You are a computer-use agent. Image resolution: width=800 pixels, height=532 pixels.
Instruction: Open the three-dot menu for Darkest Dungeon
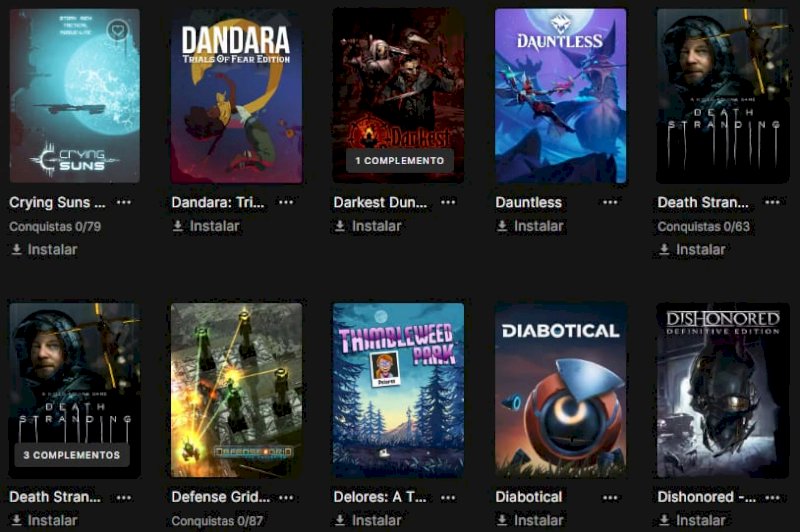[x=448, y=202]
